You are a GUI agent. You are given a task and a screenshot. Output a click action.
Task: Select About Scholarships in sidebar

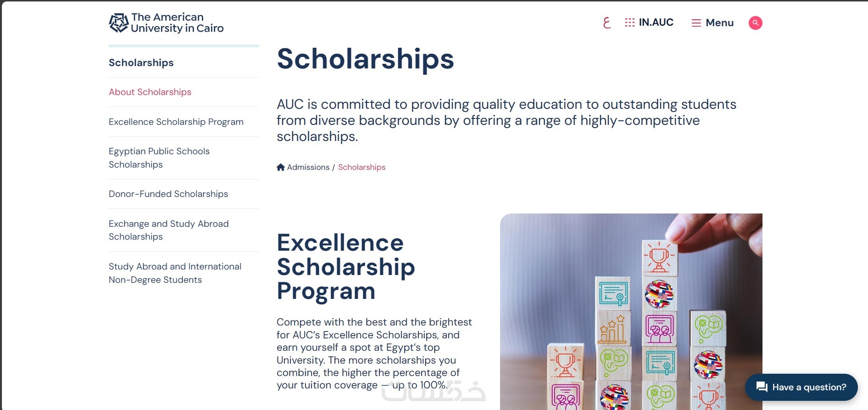pos(150,92)
